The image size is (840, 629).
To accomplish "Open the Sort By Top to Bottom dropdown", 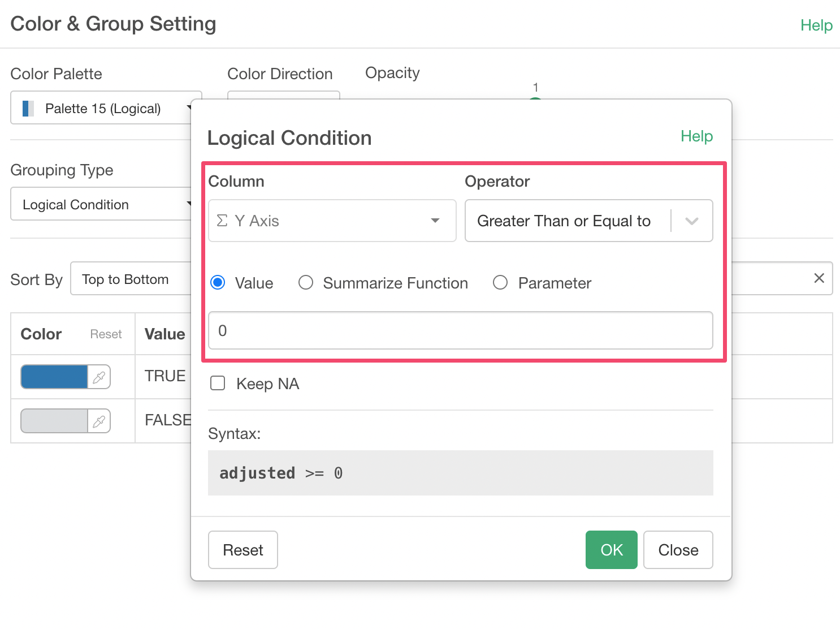I will (x=130, y=279).
